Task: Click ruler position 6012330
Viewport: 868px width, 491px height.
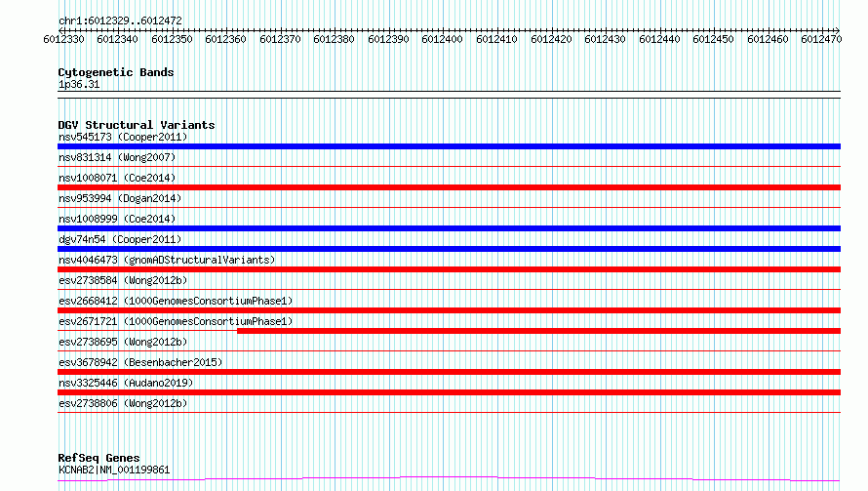Action: tap(63, 39)
